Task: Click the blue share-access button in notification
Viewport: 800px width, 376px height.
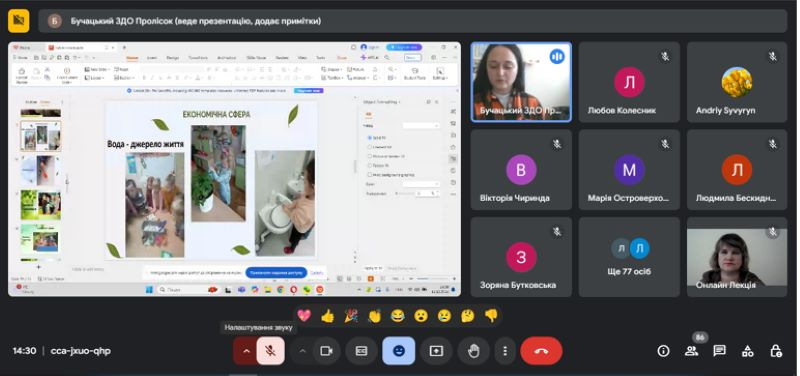Action: click(276, 273)
